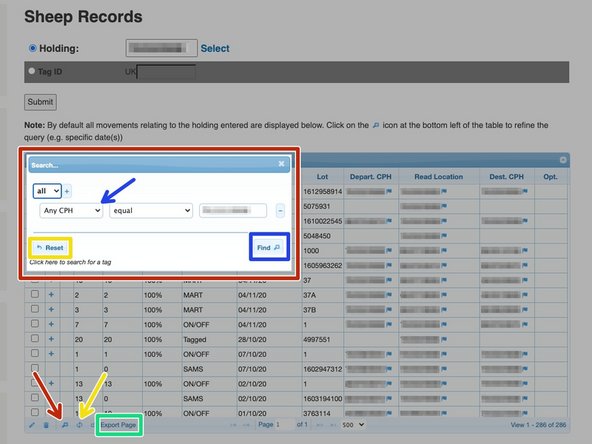Go to the next page with pager arrow

[319, 425]
